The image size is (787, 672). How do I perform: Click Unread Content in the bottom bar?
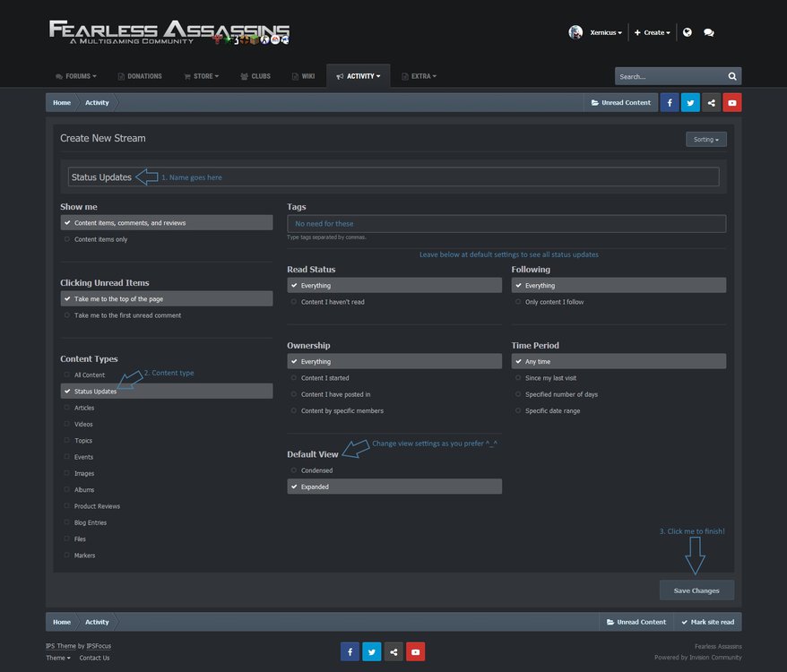[x=636, y=622]
